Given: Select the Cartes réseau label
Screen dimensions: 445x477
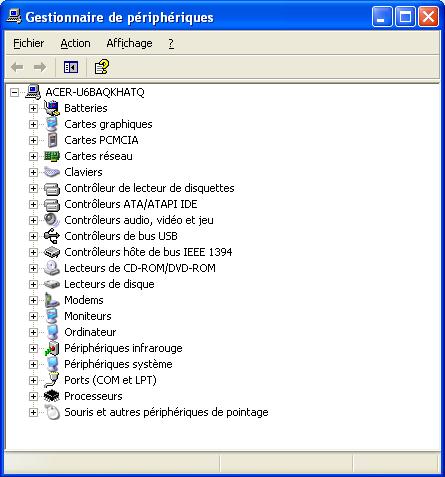Looking at the screenshot, I should (98, 156).
